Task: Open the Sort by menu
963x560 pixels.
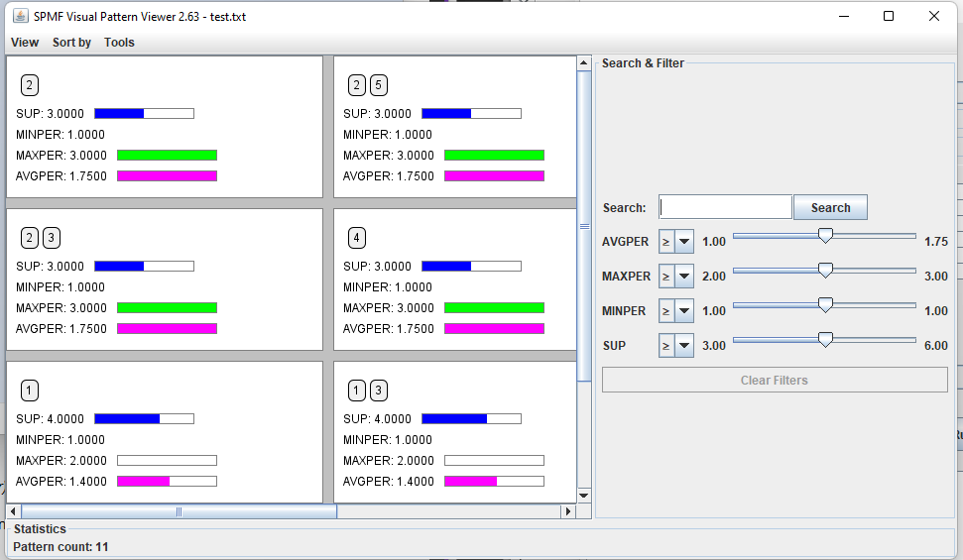Action: pos(71,43)
